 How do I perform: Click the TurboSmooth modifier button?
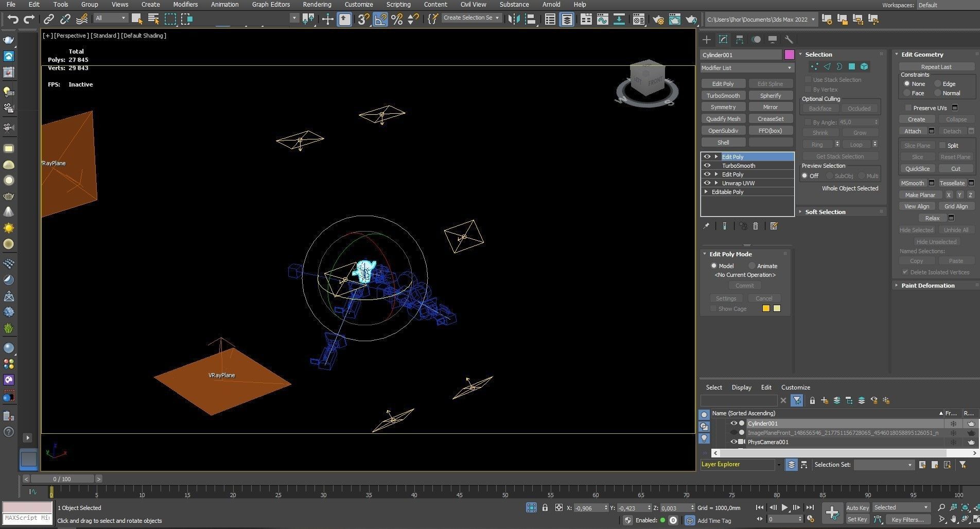point(723,96)
